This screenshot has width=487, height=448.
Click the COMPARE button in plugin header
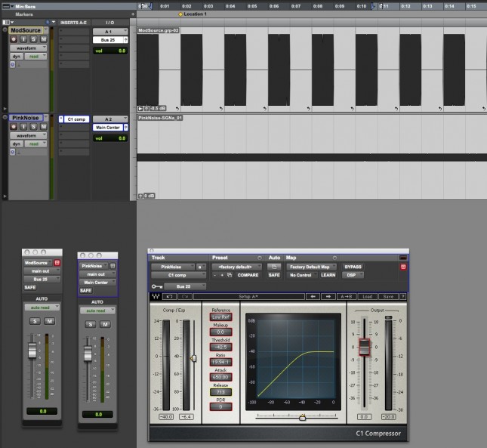click(x=248, y=276)
